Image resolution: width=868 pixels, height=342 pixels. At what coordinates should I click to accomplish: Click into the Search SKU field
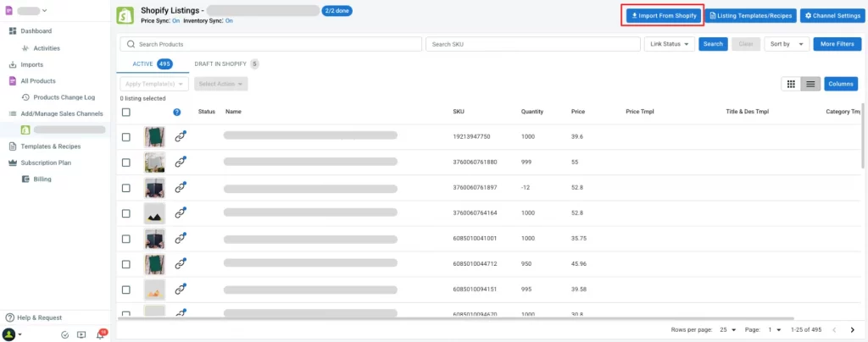click(x=532, y=44)
